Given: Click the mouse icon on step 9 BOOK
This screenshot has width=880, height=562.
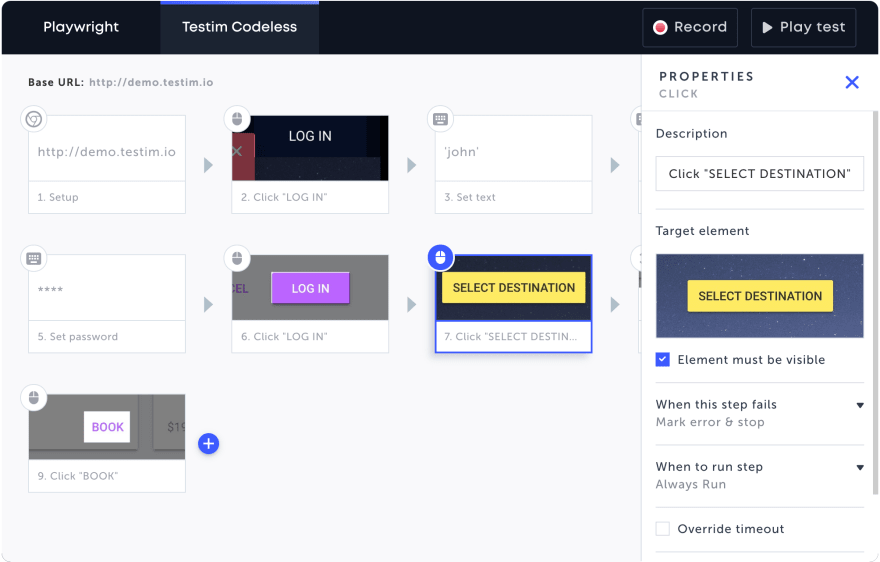Looking at the screenshot, I should (34, 397).
